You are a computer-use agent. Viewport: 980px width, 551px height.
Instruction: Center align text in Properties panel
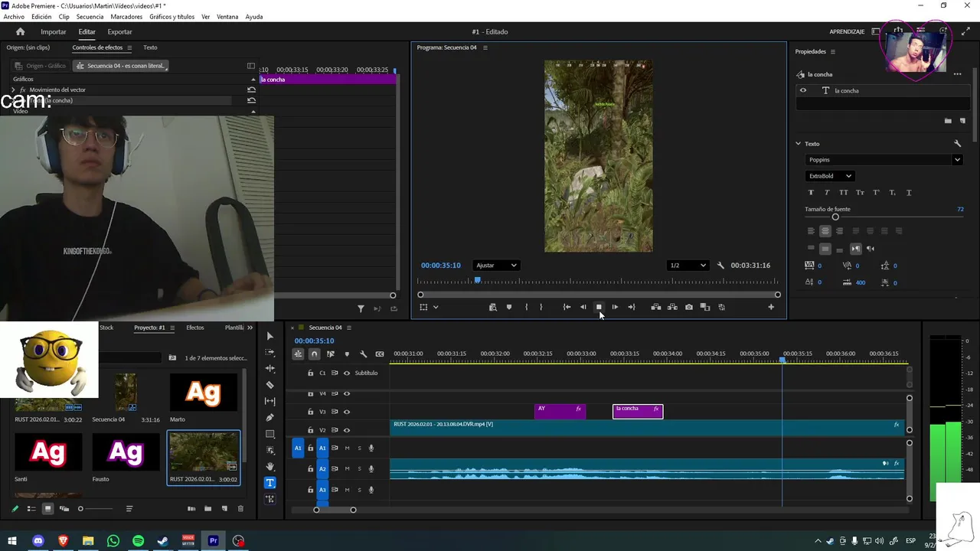click(825, 231)
